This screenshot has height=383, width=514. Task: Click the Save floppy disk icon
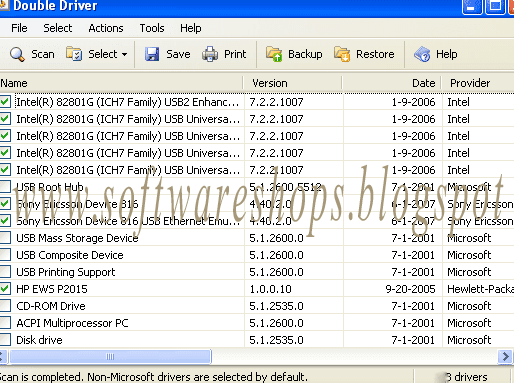click(152, 54)
